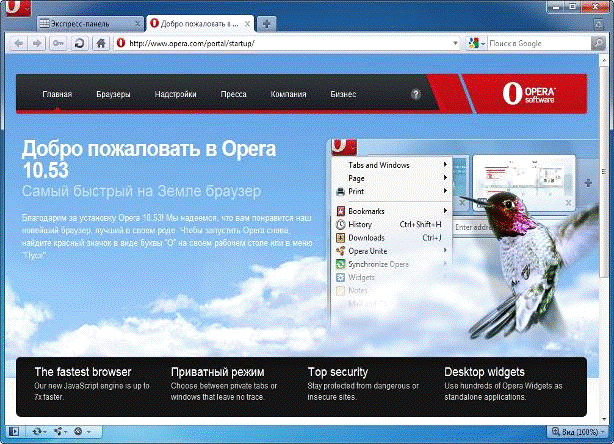Click the Надстройки navigation link

coord(175,94)
